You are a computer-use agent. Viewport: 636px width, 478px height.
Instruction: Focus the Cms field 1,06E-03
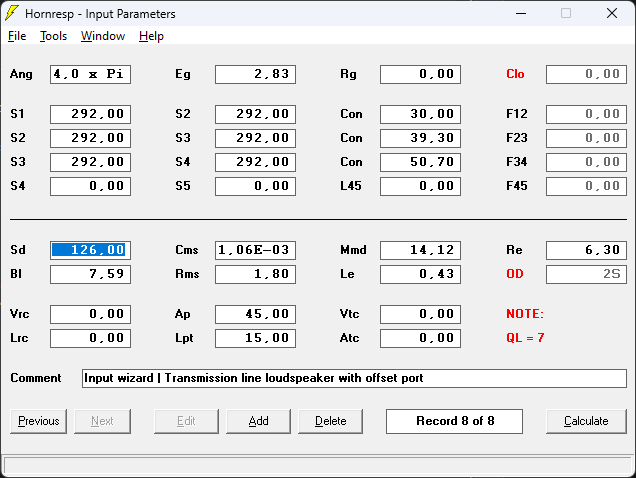(256, 250)
